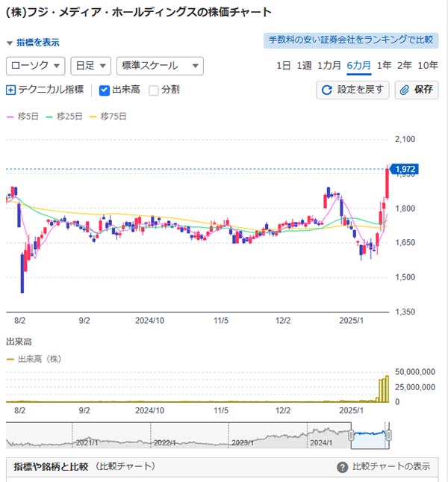Select the 1カ月 period tab
448x482 pixels.
[329, 66]
